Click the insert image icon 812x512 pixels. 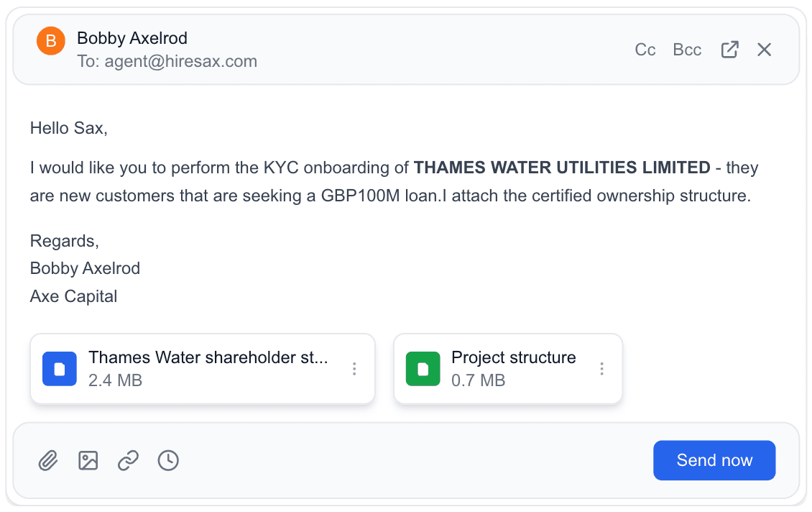click(88, 461)
